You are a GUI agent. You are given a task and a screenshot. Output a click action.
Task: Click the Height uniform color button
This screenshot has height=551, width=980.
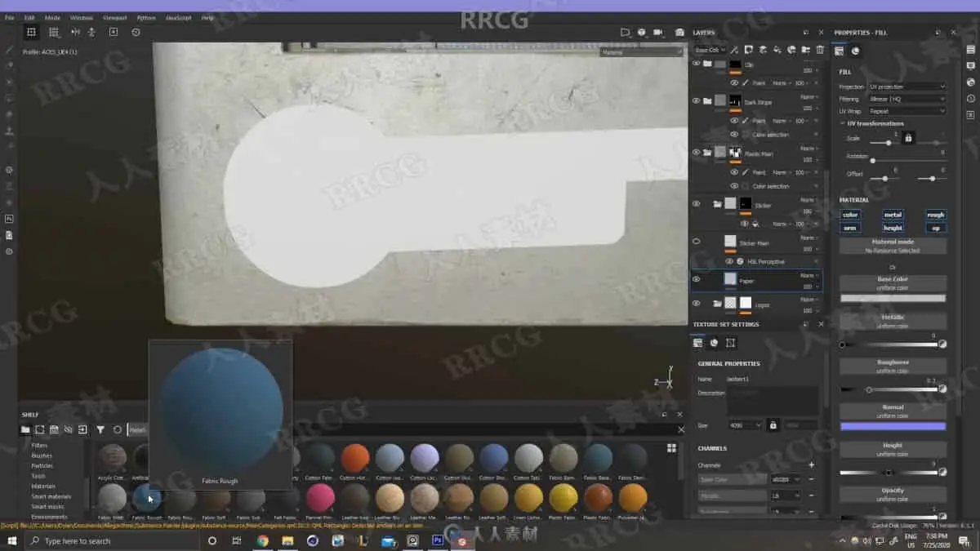tap(893, 449)
